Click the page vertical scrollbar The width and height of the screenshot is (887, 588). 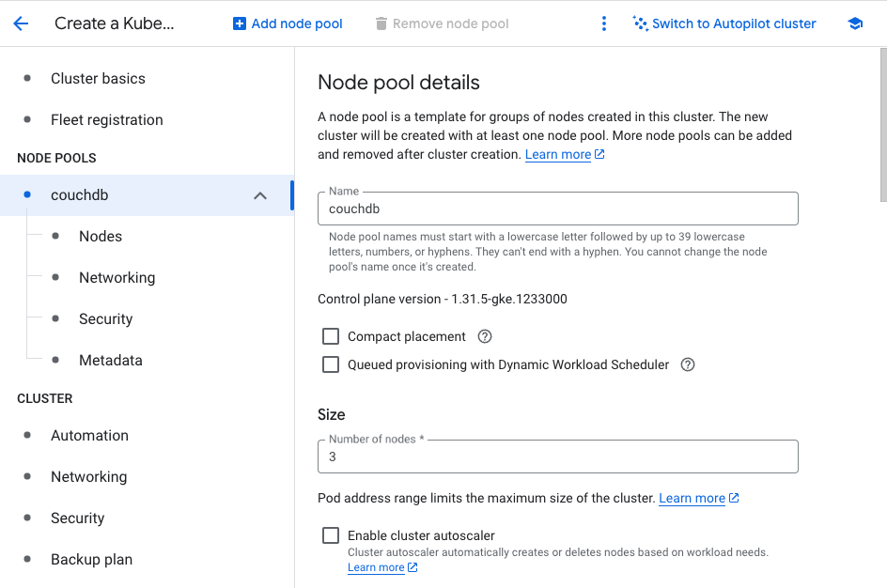tap(883, 125)
